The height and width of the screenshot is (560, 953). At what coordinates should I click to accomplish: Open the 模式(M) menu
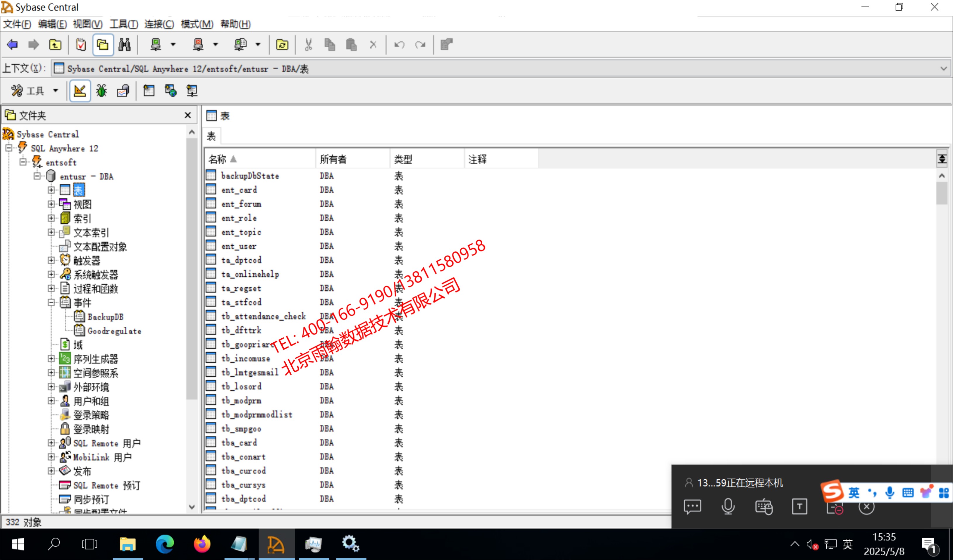tap(197, 24)
